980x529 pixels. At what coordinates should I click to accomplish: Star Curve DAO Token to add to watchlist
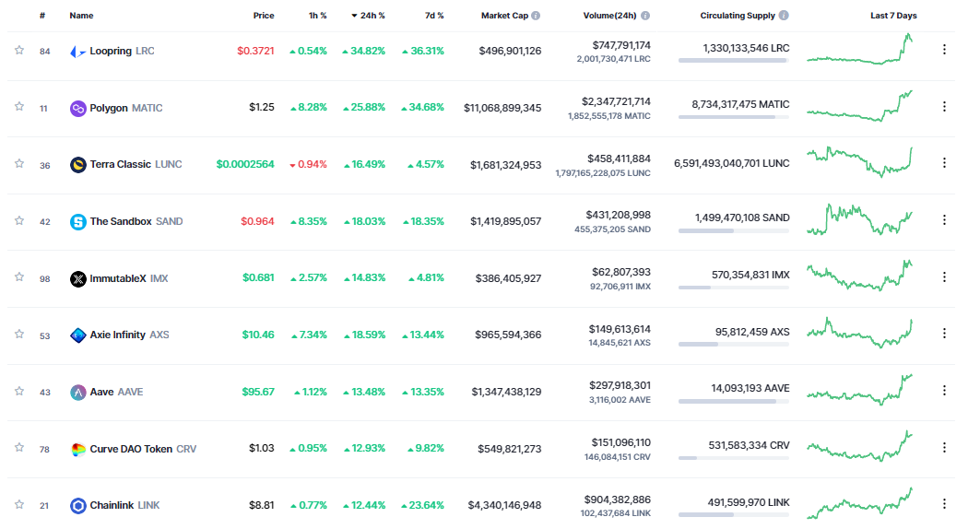19,448
